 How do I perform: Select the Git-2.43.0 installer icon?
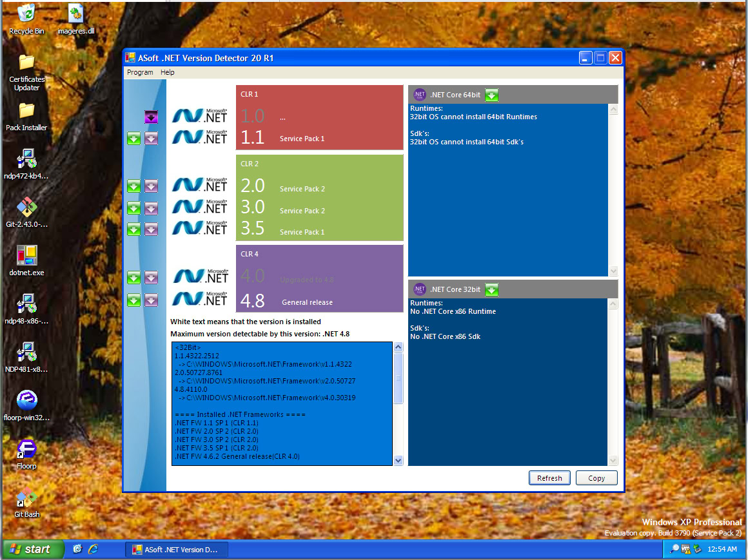pyautogui.click(x=26, y=213)
